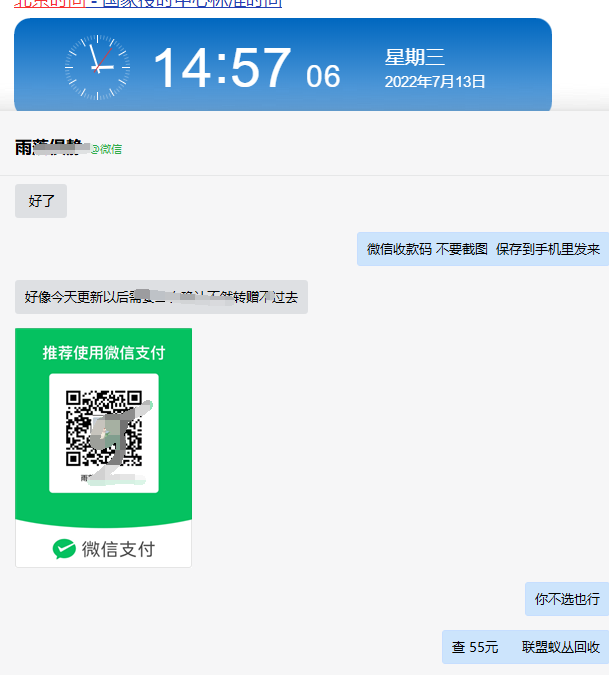Click the 微信支付 text below QR code
The width and height of the screenshot is (609, 675).
tap(118, 549)
